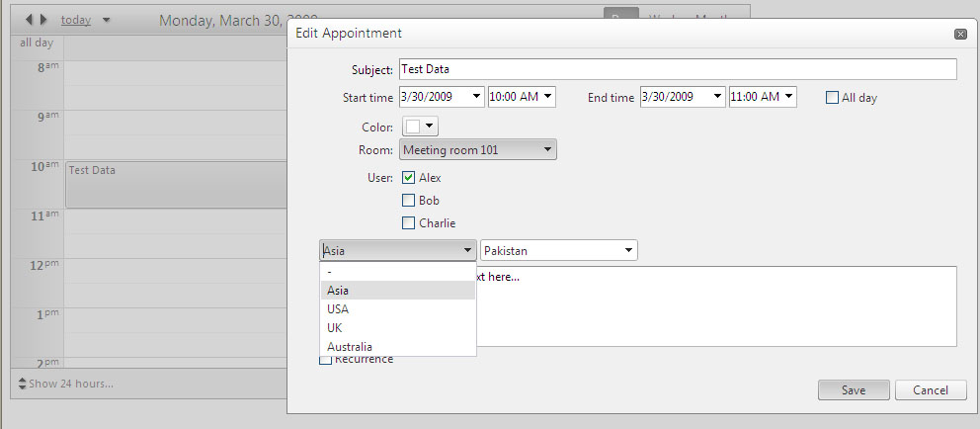Go to next day arrow

[42, 20]
